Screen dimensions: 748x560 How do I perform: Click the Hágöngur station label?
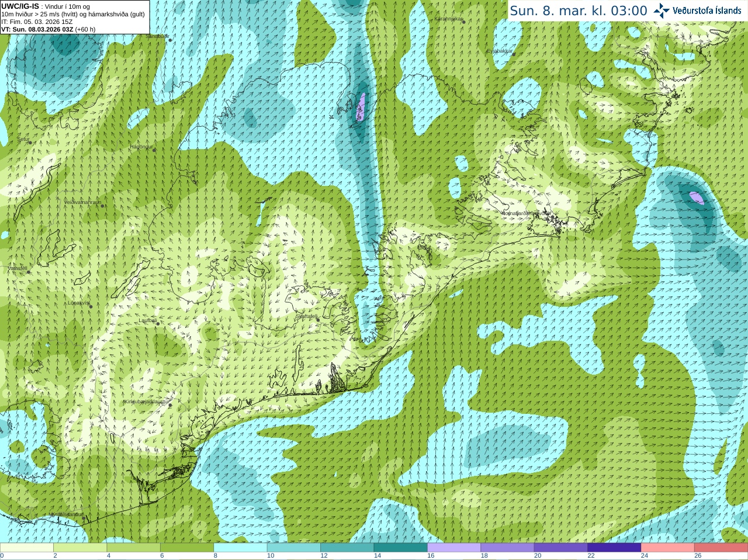coord(141,147)
